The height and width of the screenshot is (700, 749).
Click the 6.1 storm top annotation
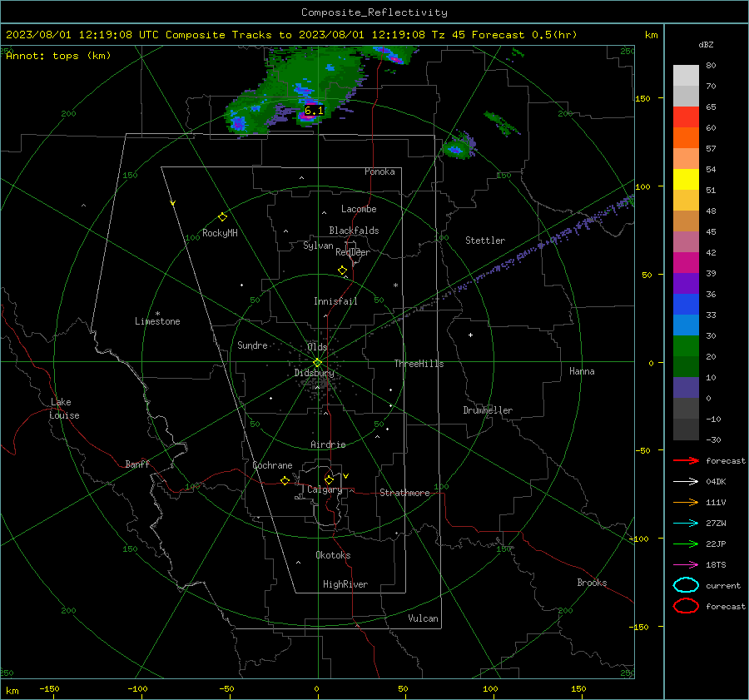tap(314, 111)
